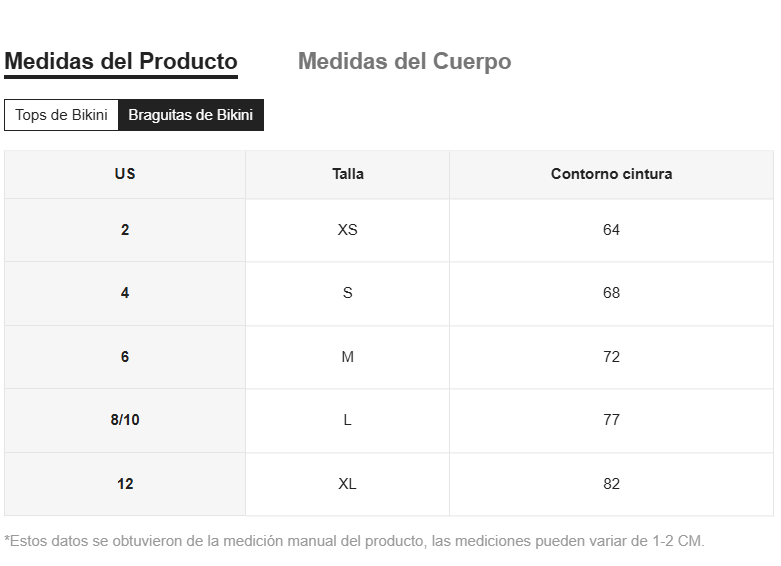Open the Medidas del Cuerpo tab
781x566 pixels.
coord(404,62)
